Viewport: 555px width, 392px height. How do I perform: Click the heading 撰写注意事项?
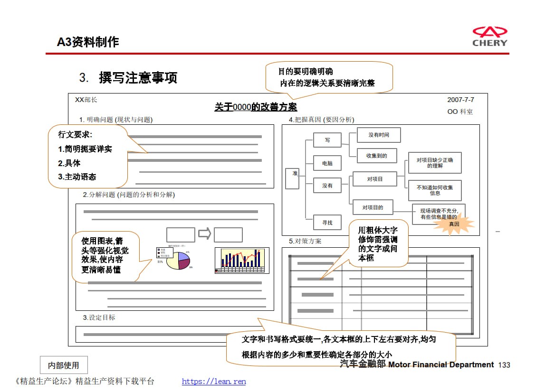tap(138, 77)
